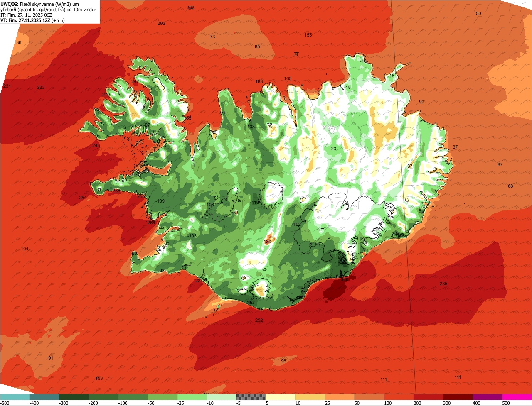Image resolution: width=532 pixels, height=406 pixels.
Task: Click the map value '153' near the bottom-left corner
Action: point(99,378)
